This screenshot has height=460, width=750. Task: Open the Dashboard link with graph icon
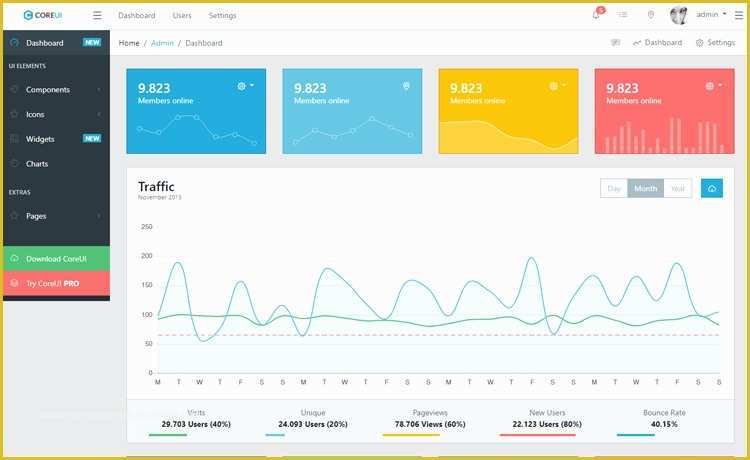coord(657,43)
